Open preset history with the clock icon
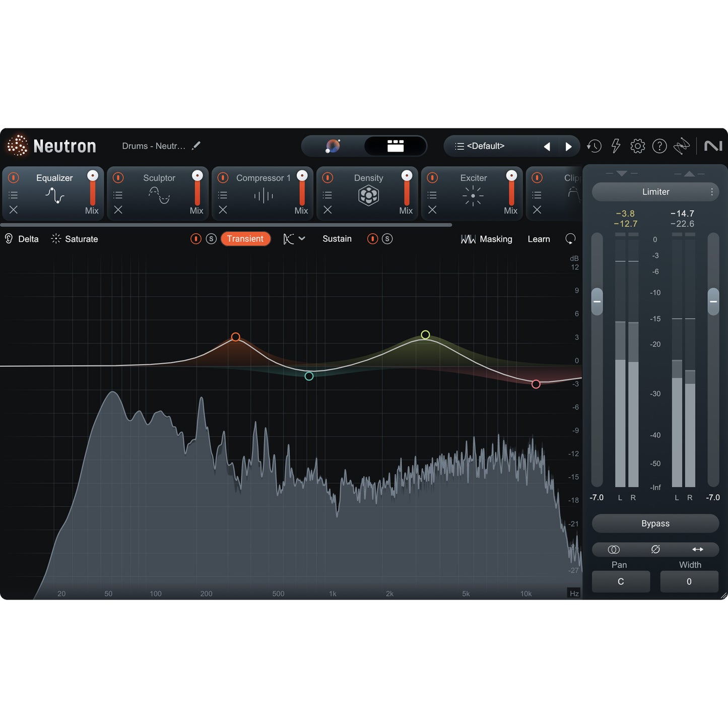 [594, 146]
